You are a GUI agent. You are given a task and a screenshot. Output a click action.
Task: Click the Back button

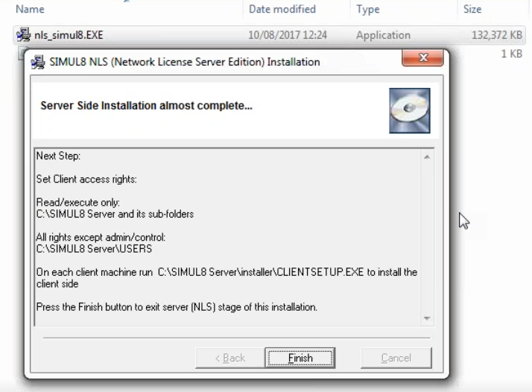click(x=229, y=358)
